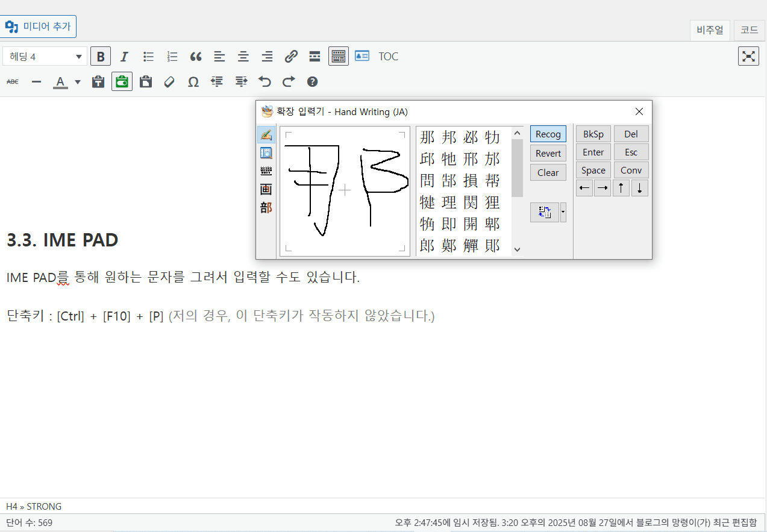Switch to the 비주얼 editor tab
767x532 pixels.
[x=710, y=30]
